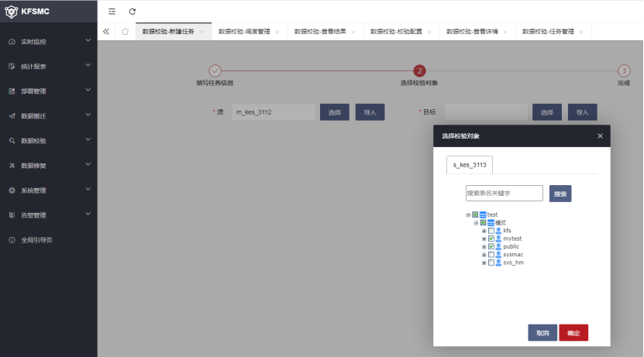Close the 选择校验对象 dialog
644x357 pixels.
click(600, 136)
